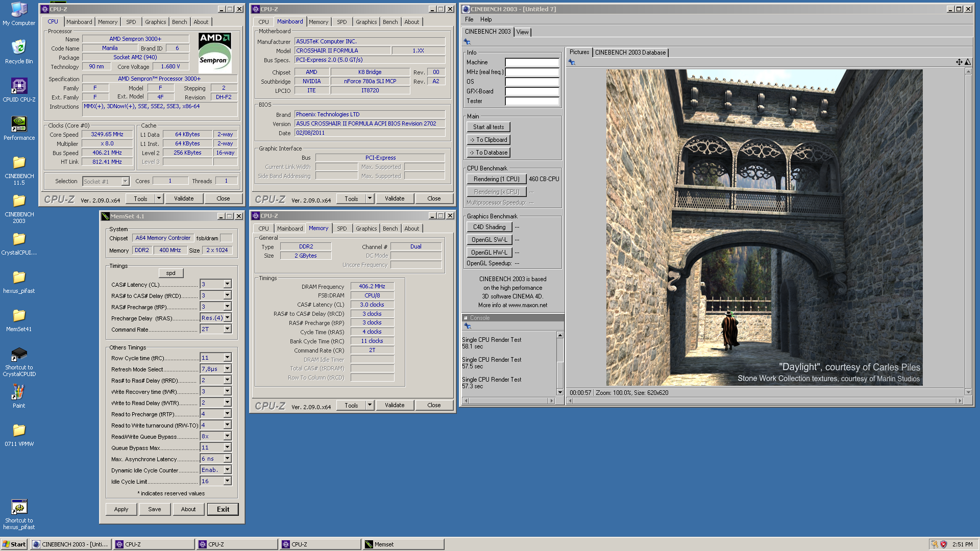Viewport: 980px width, 551px height.
Task: Open the Socket #1 selection dropdown
Action: tap(125, 182)
